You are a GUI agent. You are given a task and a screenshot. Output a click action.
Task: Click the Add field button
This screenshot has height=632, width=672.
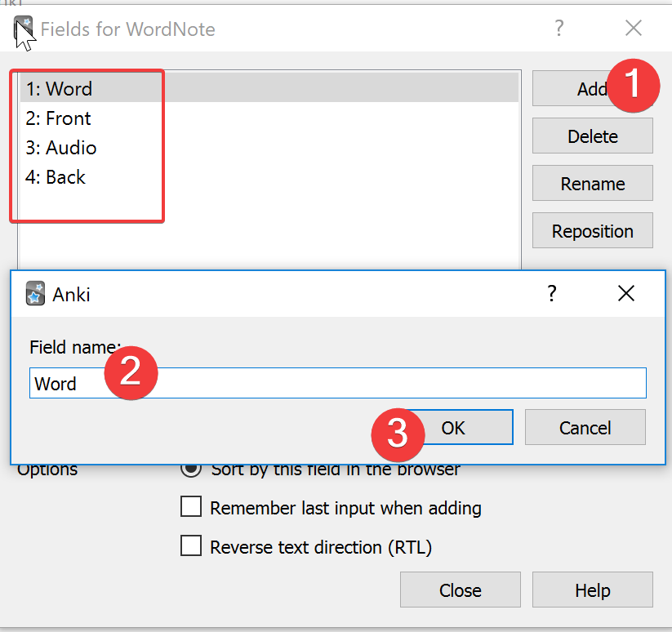tap(592, 89)
